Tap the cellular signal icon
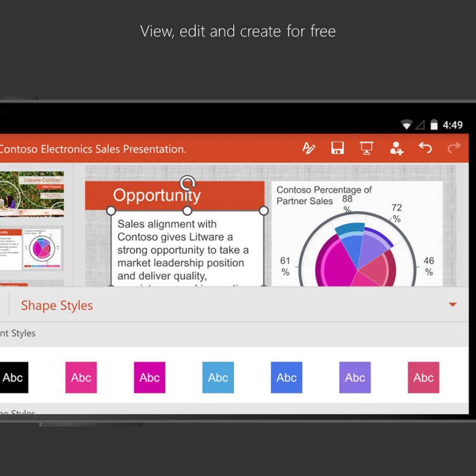 420,125
